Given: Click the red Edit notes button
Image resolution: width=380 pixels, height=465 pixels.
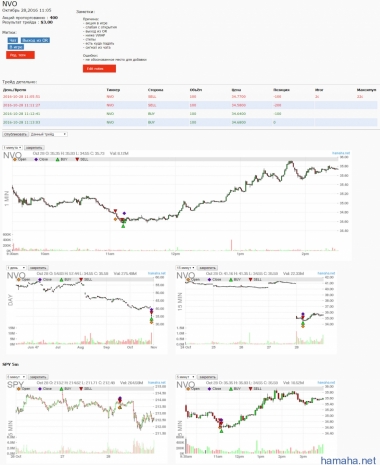Looking at the screenshot, I should tap(99, 69).
